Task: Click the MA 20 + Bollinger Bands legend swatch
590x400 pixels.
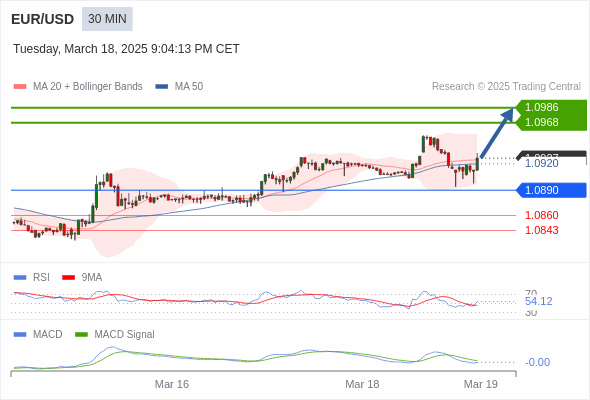Action: 20,87
